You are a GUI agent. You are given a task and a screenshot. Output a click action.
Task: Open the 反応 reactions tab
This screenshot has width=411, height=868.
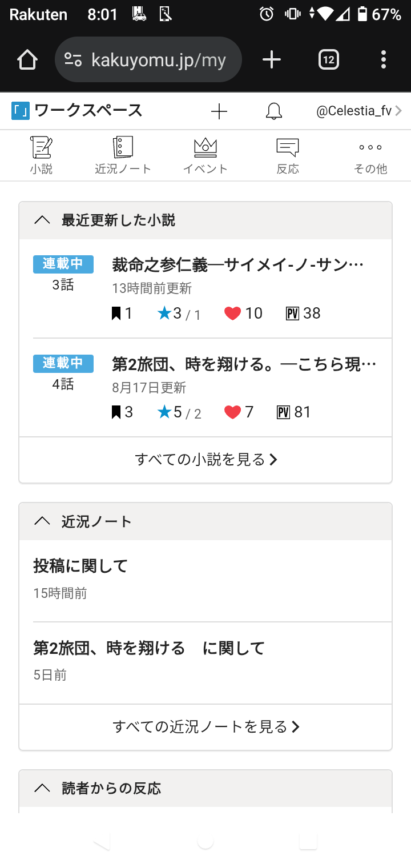[288, 155]
